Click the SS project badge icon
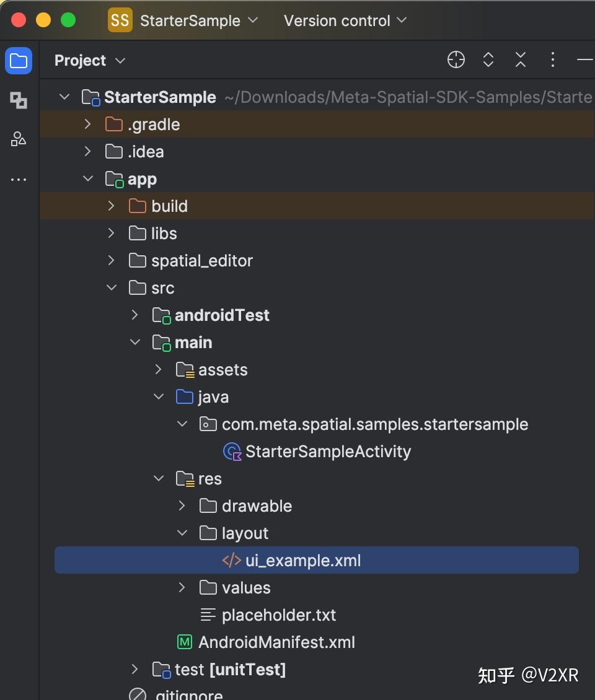The height and width of the screenshot is (700, 595). coord(120,20)
